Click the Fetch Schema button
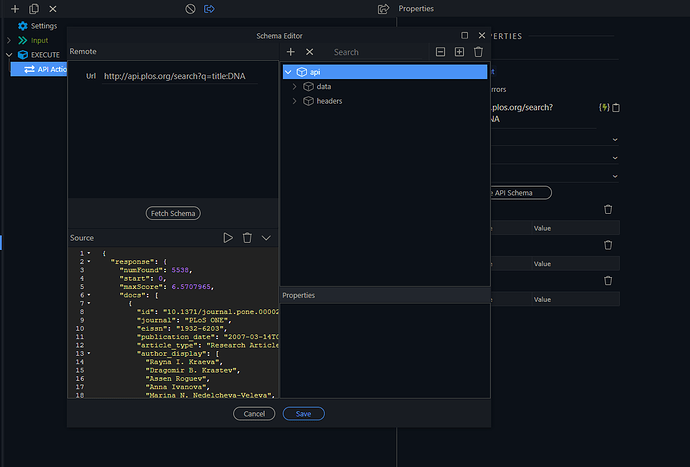This screenshot has height=467, width=690. click(173, 213)
